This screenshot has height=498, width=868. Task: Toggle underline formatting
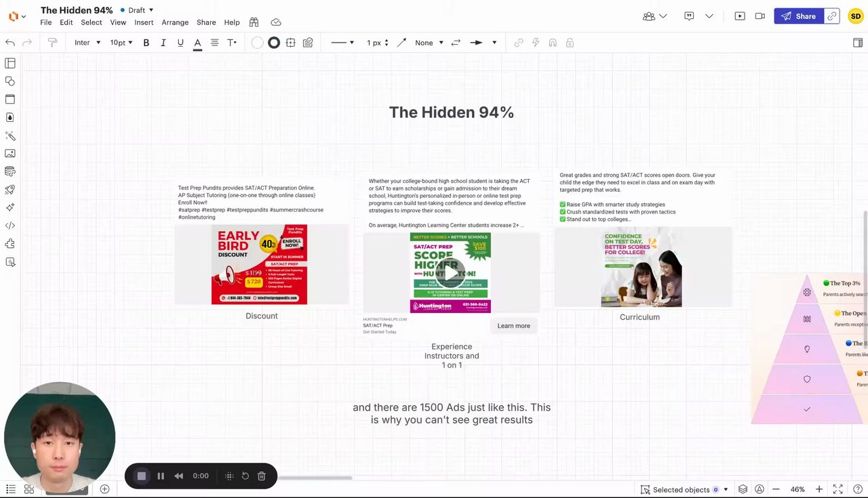(x=180, y=43)
